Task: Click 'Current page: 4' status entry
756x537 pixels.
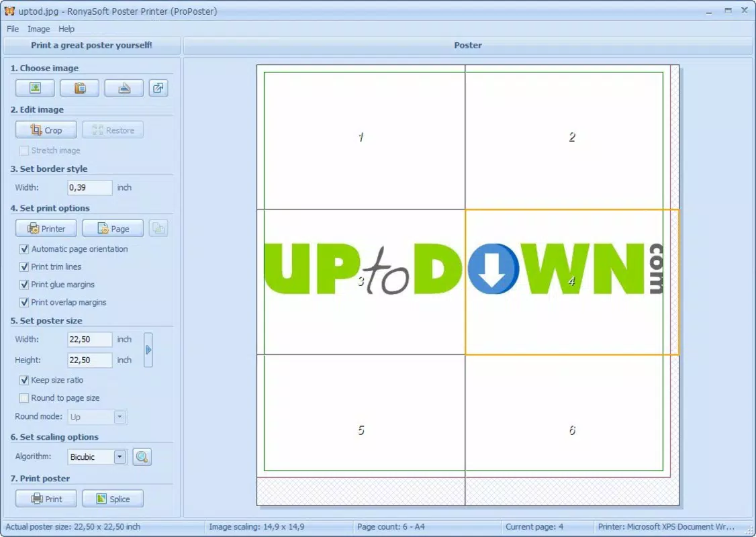Action: [x=534, y=527]
